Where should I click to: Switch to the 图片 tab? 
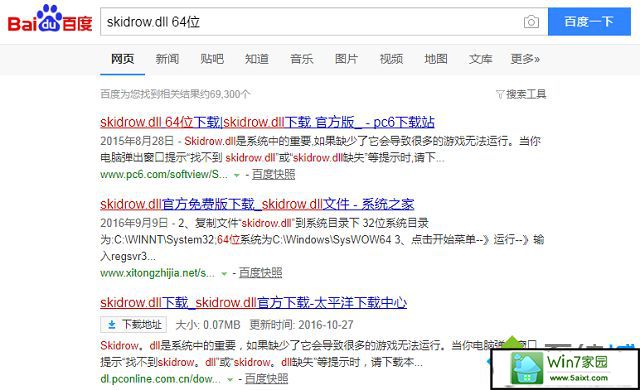coord(346,59)
